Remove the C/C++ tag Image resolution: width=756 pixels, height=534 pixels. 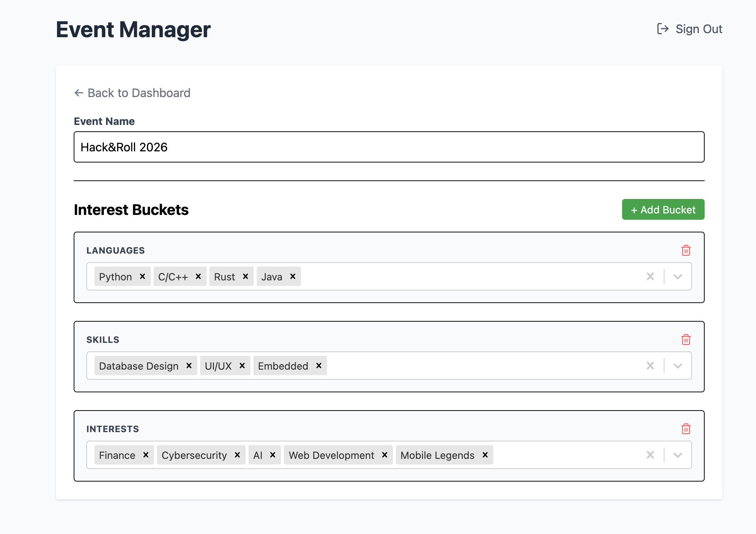pos(198,276)
